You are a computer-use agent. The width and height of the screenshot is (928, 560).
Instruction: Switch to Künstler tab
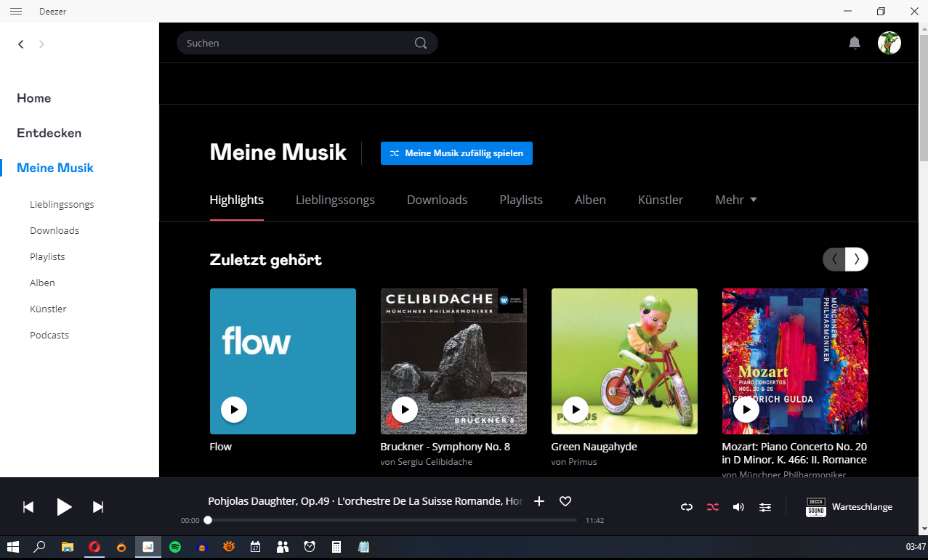click(661, 200)
